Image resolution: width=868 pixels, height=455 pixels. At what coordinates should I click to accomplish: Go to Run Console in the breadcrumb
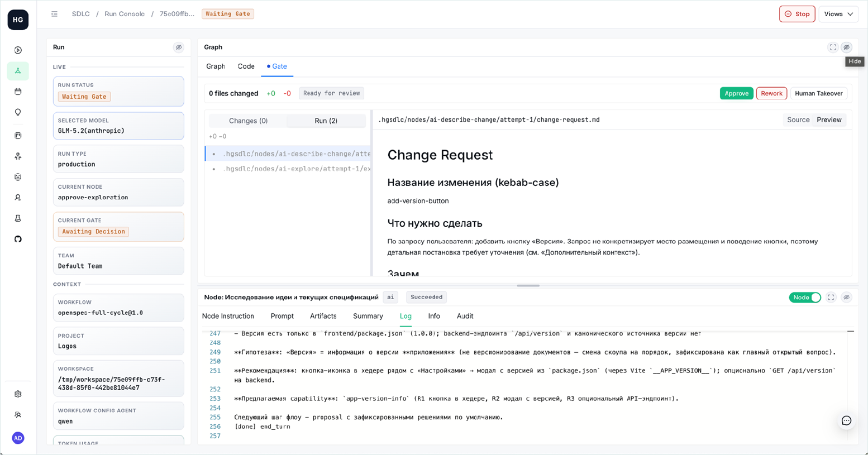[x=125, y=14]
